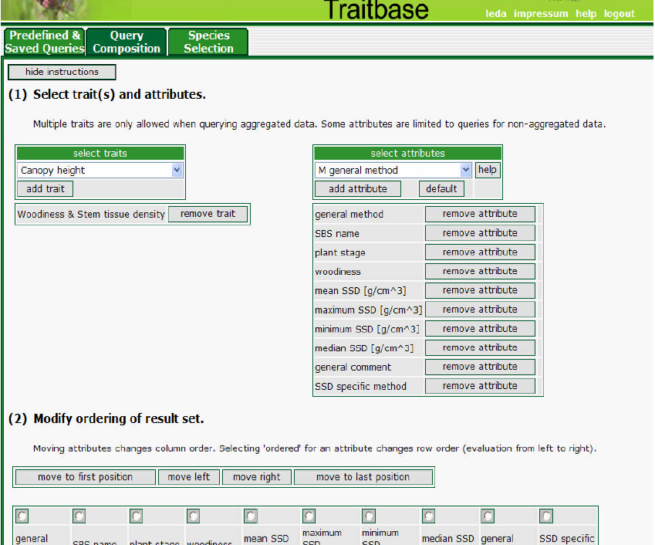Click the add trait button
The width and height of the screenshot is (655, 545).
[46, 189]
